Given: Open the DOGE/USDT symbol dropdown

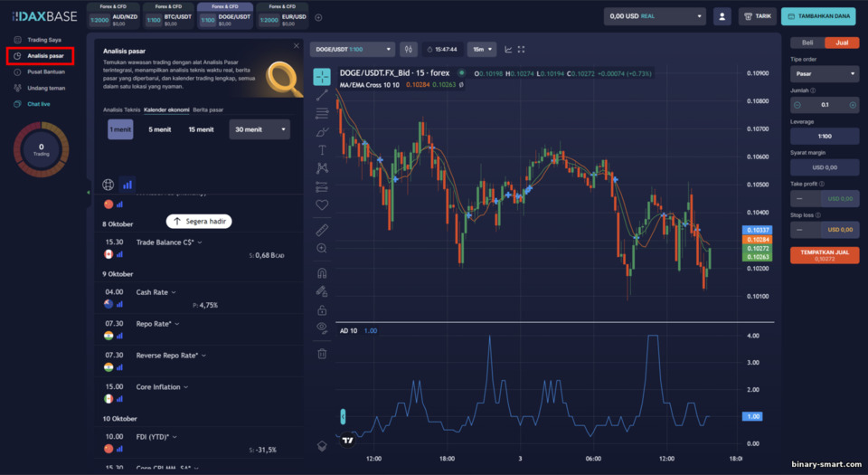Looking at the screenshot, I should [x=353, y=49].
